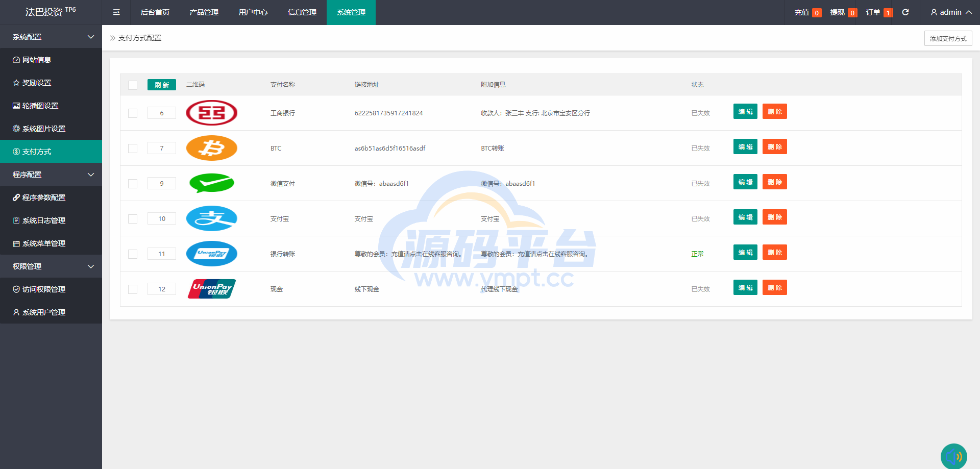The height and width of the screenshot is (469, 980).
Task: Delete the 现金 payment method
Action: tap(774, 288)
